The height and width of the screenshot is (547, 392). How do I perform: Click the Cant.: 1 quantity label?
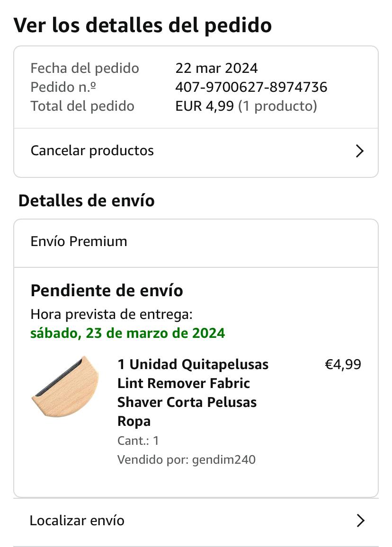[138, 441]
